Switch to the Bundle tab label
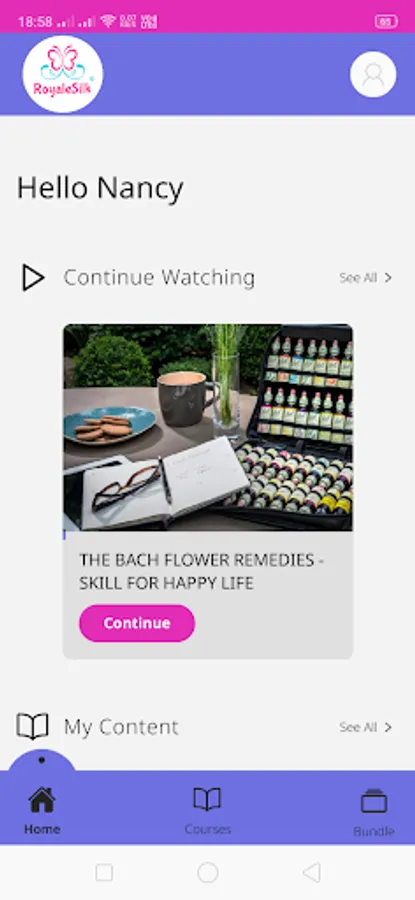 tap(374, 831)
